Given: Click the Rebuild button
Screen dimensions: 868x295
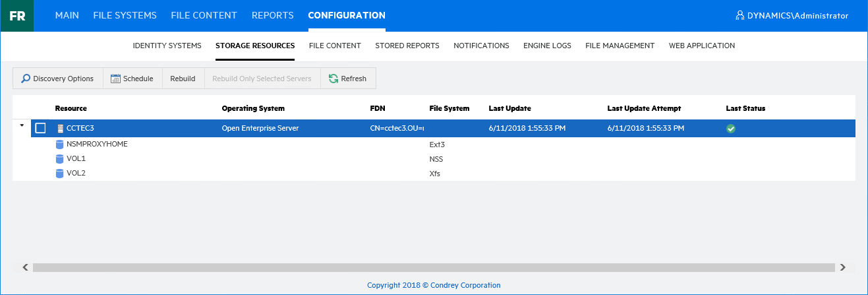Looking at the screenshot, I should [x=183, y=79].
